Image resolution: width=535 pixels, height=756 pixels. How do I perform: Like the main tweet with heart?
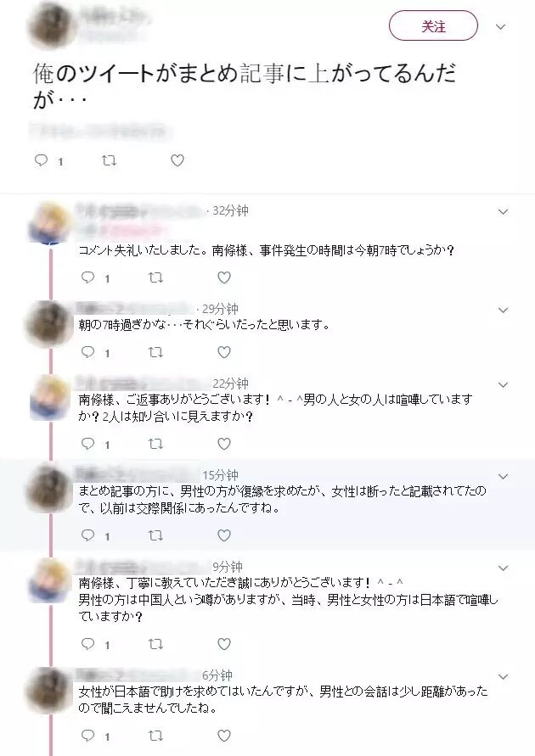click(x=177, y=160)
